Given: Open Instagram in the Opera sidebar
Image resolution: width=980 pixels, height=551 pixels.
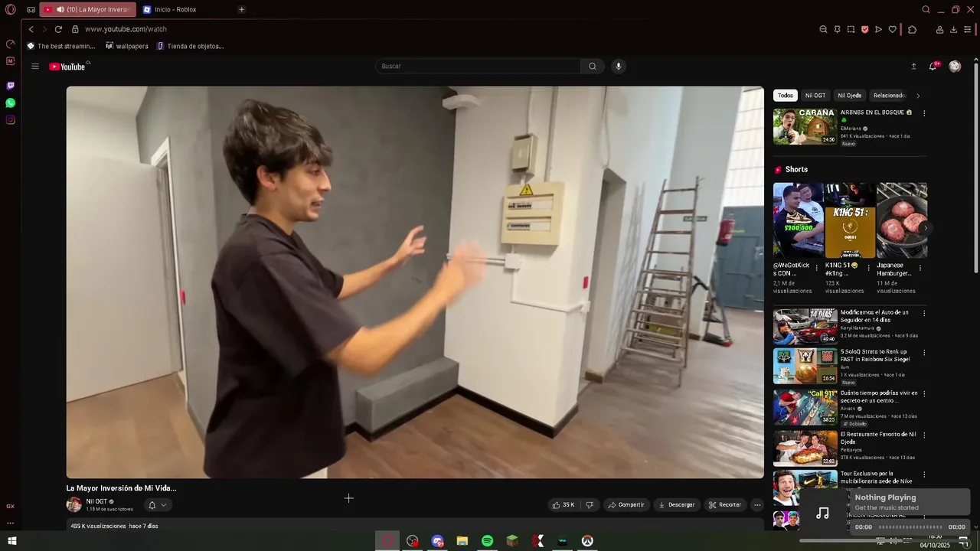Looking at the screenshot, I should 11,119.
